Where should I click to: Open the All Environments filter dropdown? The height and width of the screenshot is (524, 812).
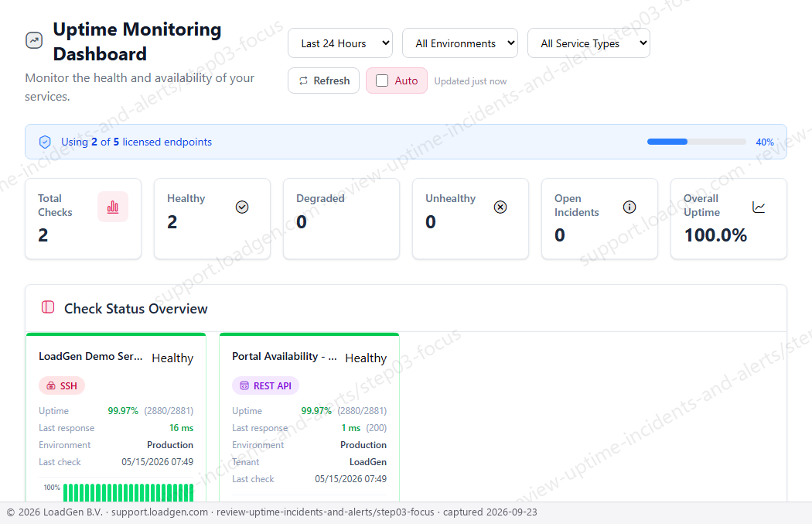460,43
